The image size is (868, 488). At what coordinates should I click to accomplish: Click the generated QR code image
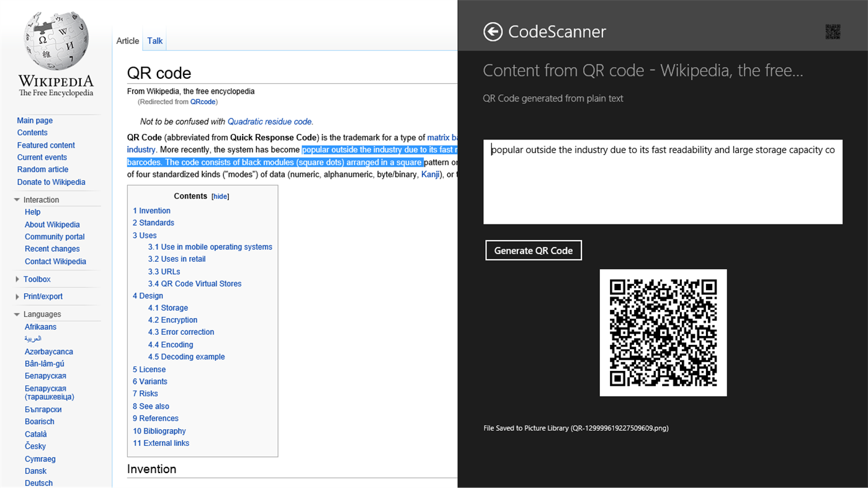663,332
